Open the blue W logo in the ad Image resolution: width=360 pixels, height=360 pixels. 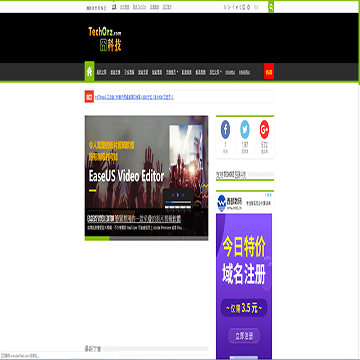click(222, 203)
